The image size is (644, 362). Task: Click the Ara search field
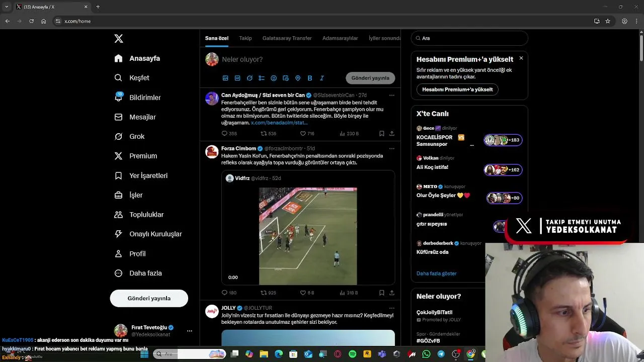point(469,38)
